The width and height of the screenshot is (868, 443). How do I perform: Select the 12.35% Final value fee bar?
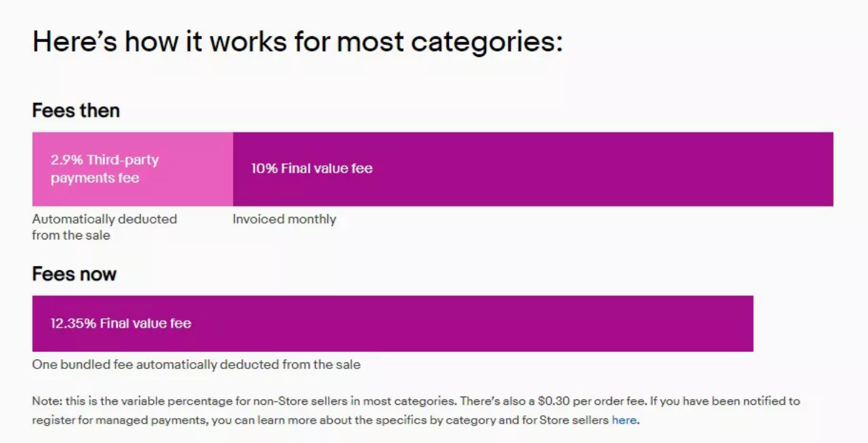click(393, 323)
